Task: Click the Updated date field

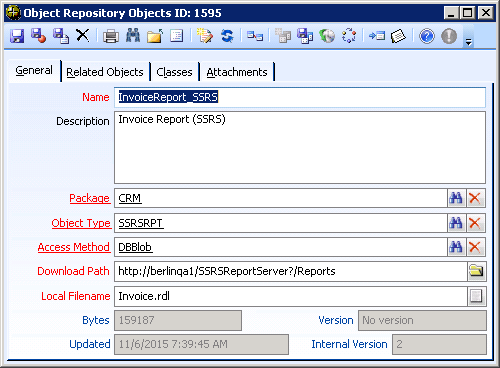Action: (x=201, y=344)
